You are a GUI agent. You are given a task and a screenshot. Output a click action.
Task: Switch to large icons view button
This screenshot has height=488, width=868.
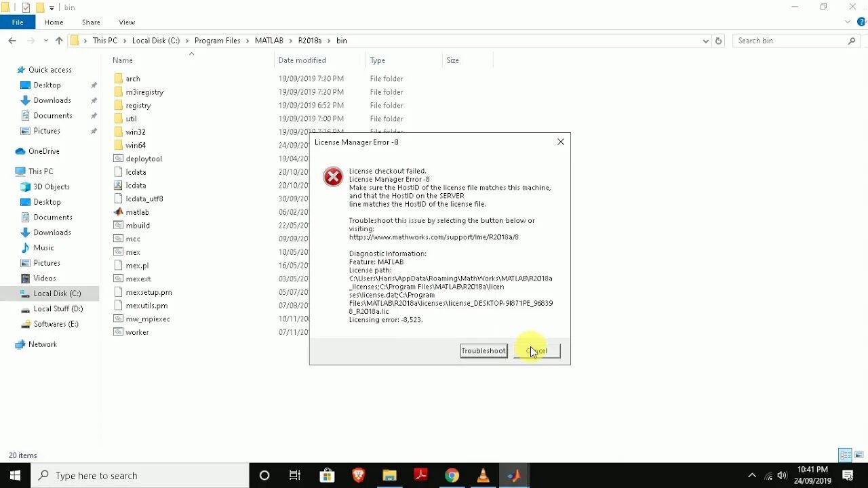(859, 455)
